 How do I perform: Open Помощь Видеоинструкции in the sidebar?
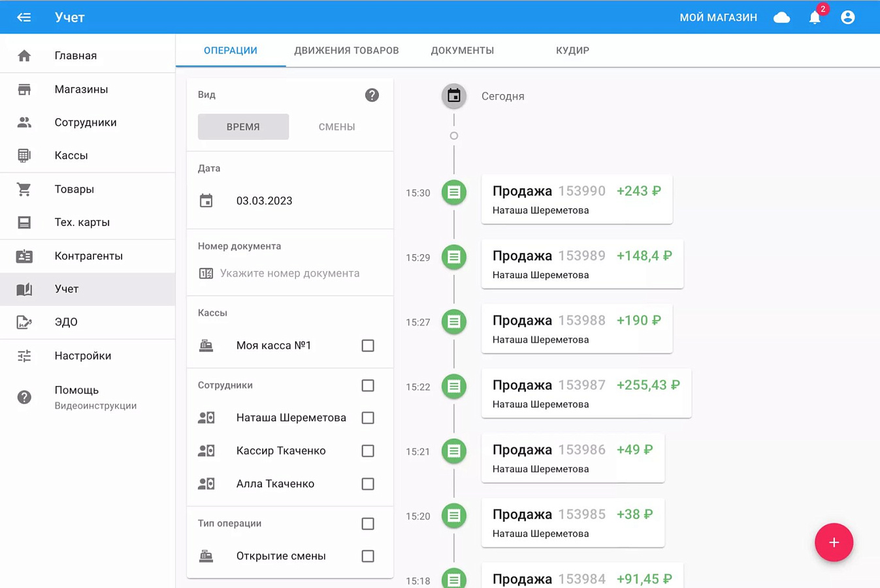pos(88,397)
